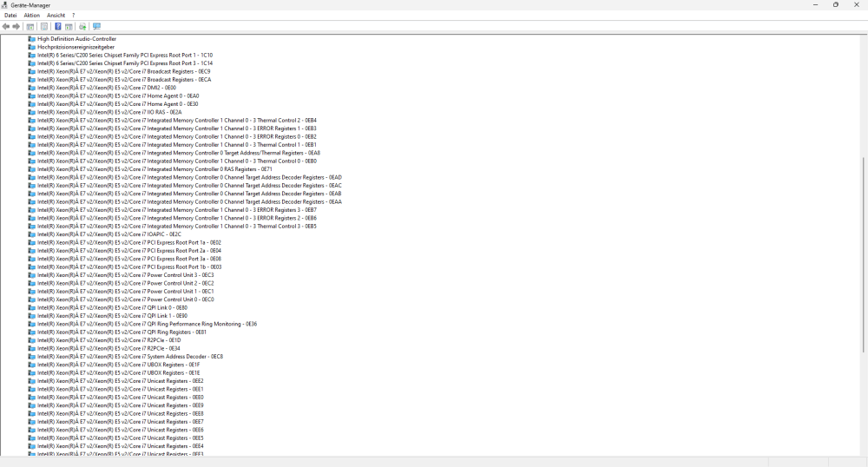Click the device icon of System Address Decoder - 0EC8

[32, 357]
